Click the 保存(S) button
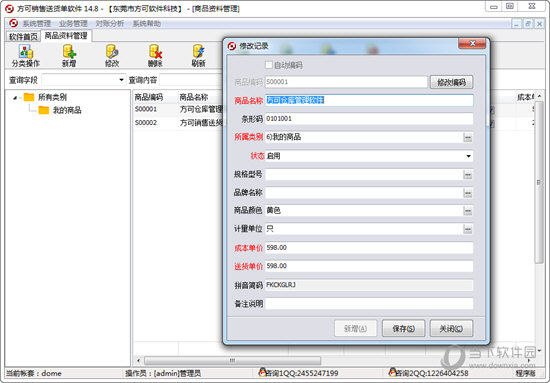550x383 pixels. (403, 328)
